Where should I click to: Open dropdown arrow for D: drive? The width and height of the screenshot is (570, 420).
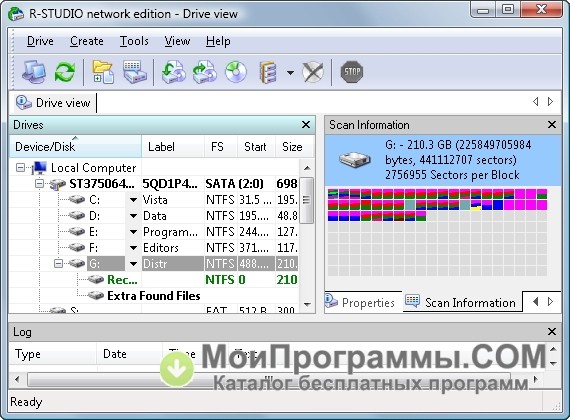point(133,216)
